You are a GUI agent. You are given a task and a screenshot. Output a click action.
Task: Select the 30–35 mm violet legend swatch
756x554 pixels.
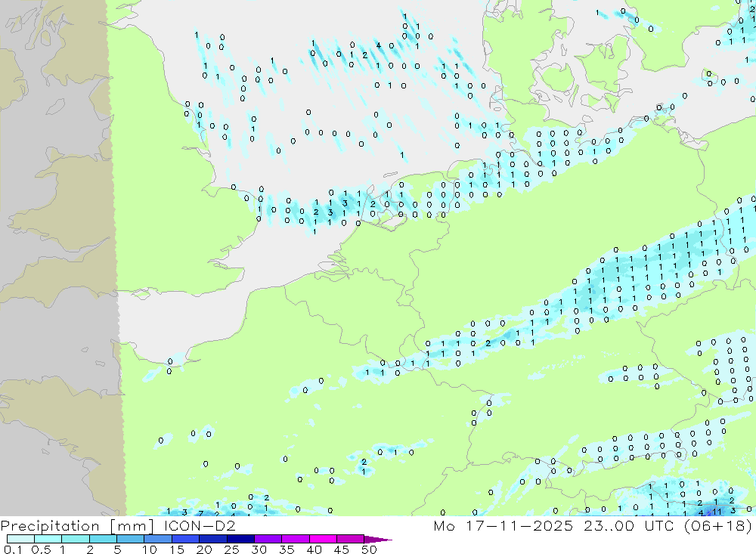(x=268, y=539)
